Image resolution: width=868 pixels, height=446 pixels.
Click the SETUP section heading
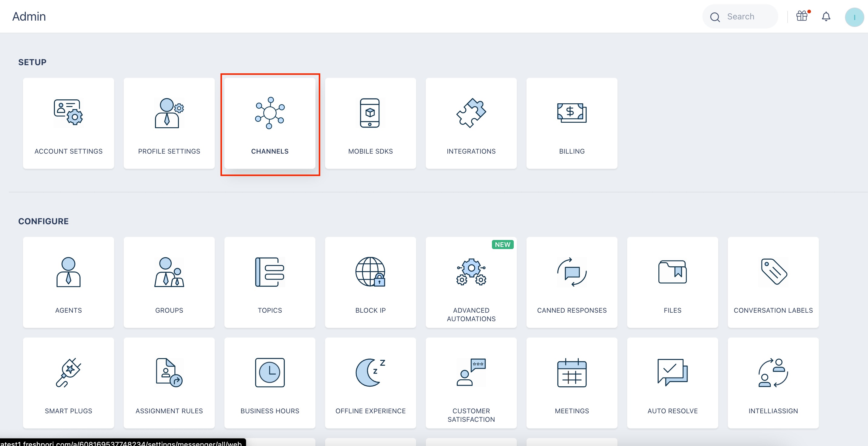[32, 62]
